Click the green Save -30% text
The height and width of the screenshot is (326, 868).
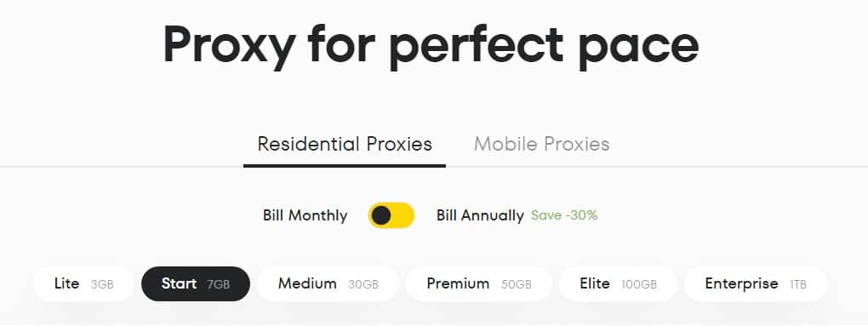click(x=564, y=215)
